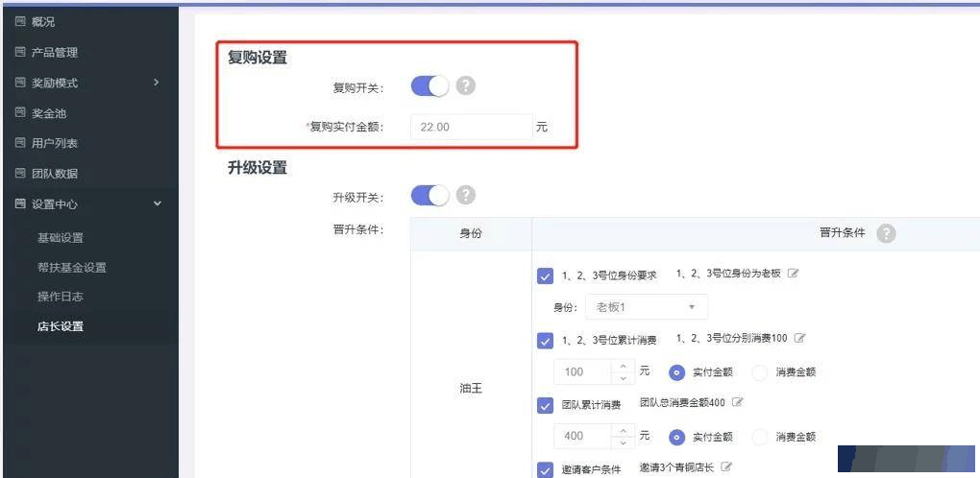Open 奖金池 in the sidebar
This screenshot has width=980, height=478.
[49, 113]
